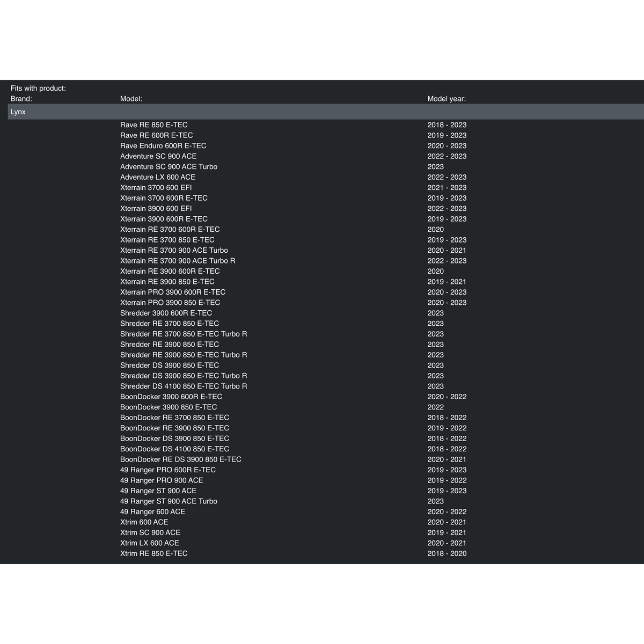This screenshot has height=644, width=644.
Task: Click year 2020 for Xterrain RE 3900 600R E-TEC
Action: pyautogui.click(x=435, y=271)
